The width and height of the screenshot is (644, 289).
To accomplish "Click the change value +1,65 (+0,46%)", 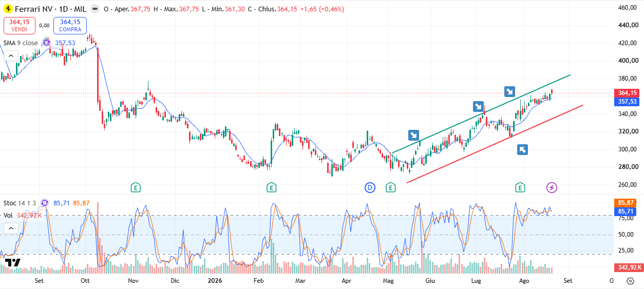I will pos(322,9).
